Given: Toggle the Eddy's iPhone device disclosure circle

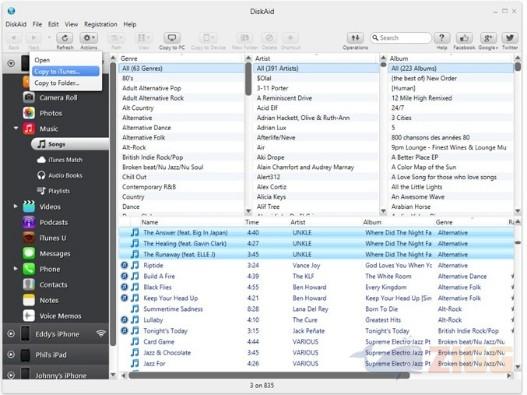Looking at the screenshot, I should click(11, 334).
